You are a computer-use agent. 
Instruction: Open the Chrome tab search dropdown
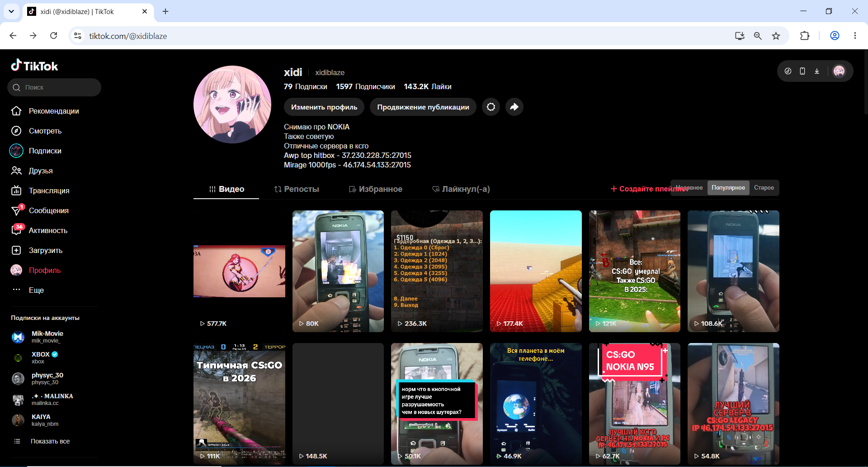point(11,11)
